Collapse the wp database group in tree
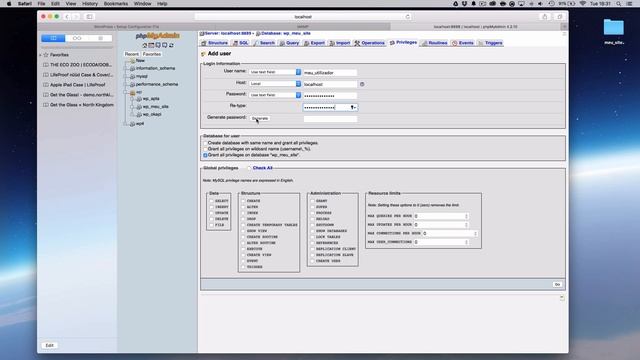This screenshot has width=640, height=360. tap(126, 93)
